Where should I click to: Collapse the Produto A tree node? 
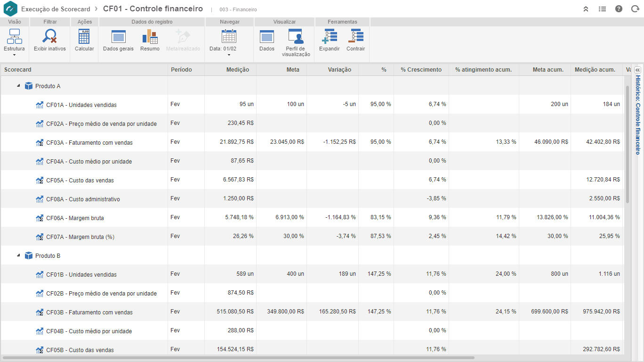click(x=18, y=86)
